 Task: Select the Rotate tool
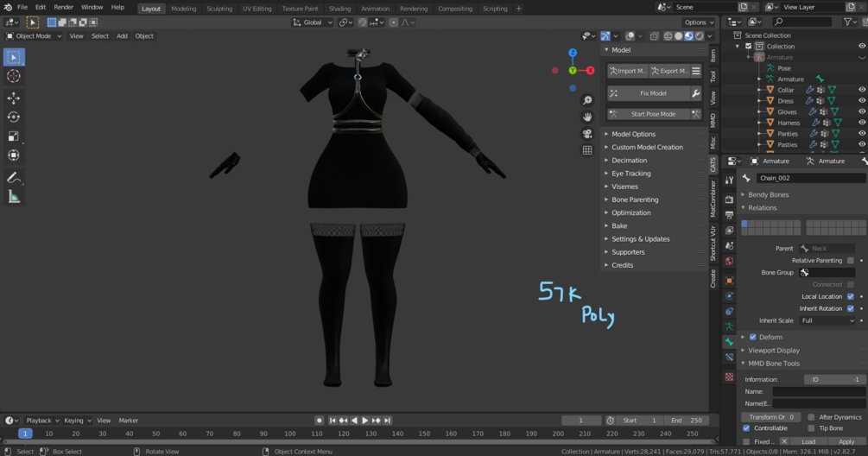coord(14,117)
